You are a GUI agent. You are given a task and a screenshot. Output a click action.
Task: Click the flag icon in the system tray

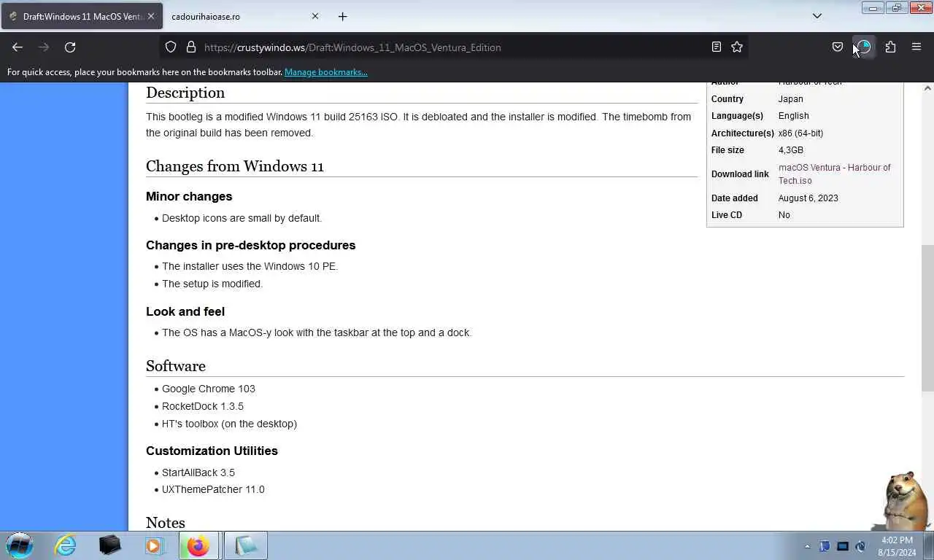[825, 546]
